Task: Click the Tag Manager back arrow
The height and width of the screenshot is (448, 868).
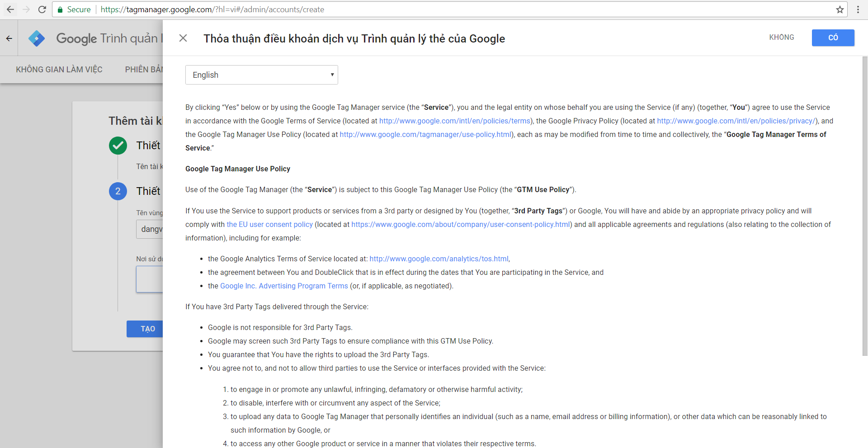Action: point(9,38)
